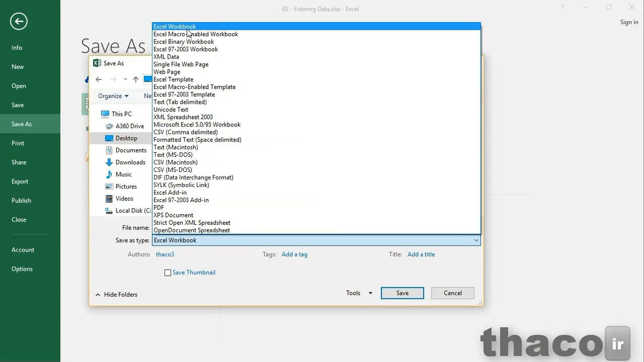644x362 pixels.
Task: Choose XML Data file type
Action: point(316,57)
